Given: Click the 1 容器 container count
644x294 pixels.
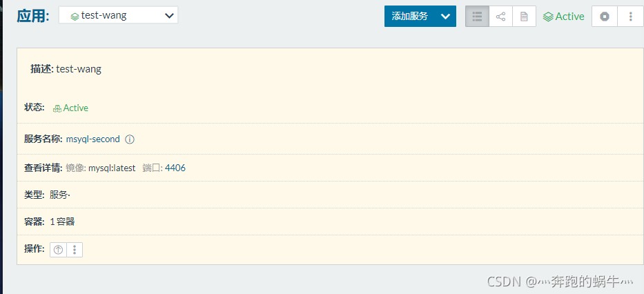Looking at the screenshot, I should (62, 222).
